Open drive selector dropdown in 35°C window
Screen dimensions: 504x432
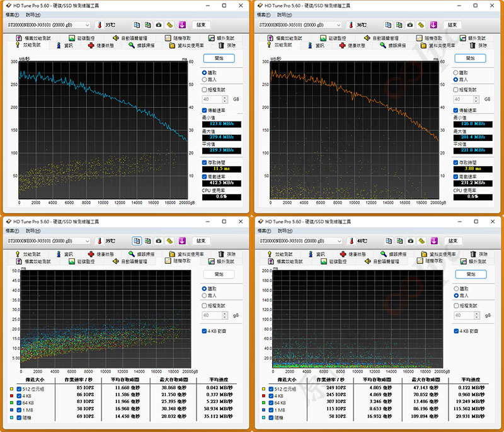[x=49, y=25]
